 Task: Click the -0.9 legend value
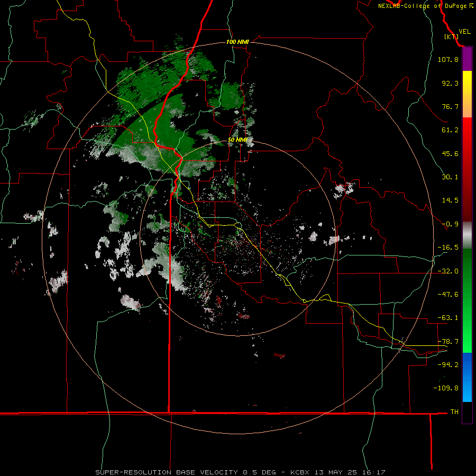(450, 224)
